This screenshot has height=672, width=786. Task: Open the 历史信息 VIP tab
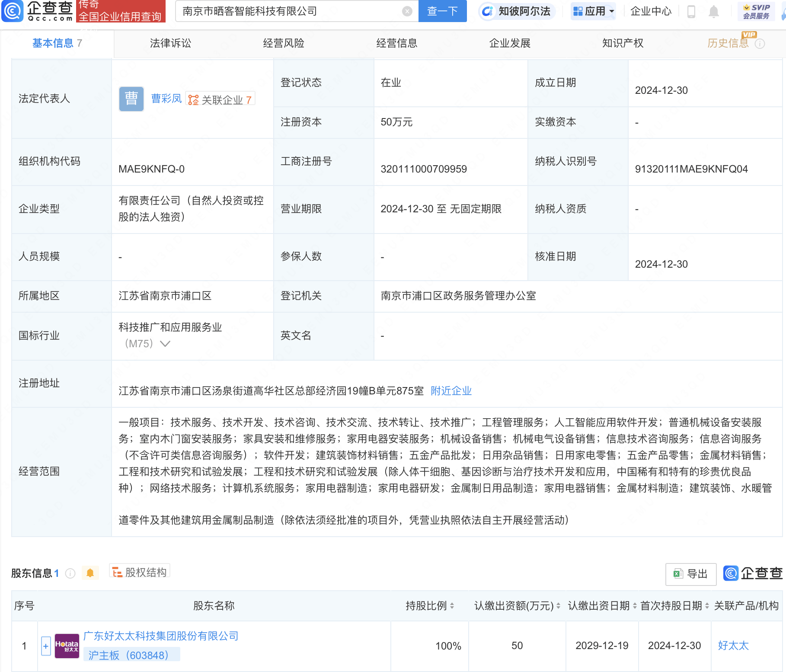tap(728, 43)
